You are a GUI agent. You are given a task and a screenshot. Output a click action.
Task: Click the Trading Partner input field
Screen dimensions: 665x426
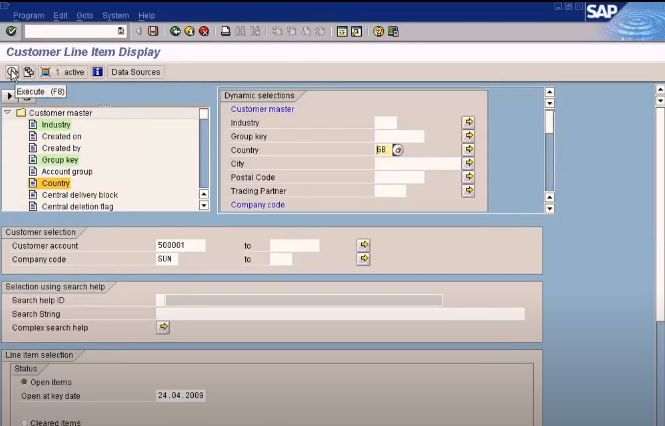click(390, 191)
